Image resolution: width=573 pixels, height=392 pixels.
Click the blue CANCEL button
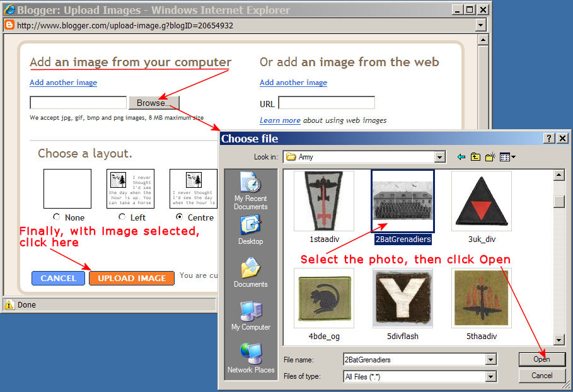59,278
